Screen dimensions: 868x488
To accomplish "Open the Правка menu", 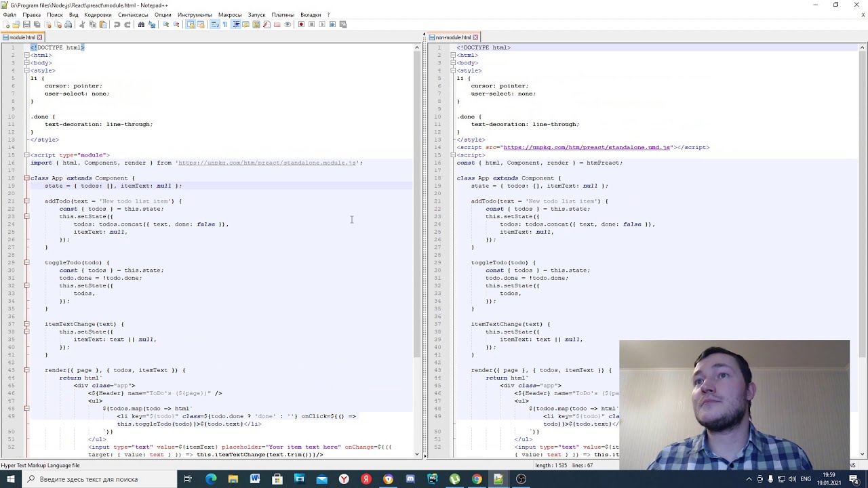I will tap(31, 15).
